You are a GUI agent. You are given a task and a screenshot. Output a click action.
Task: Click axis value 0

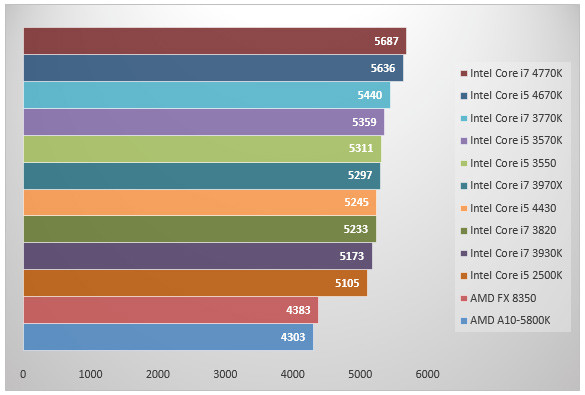pyautogui.click(x=23, y=374)
